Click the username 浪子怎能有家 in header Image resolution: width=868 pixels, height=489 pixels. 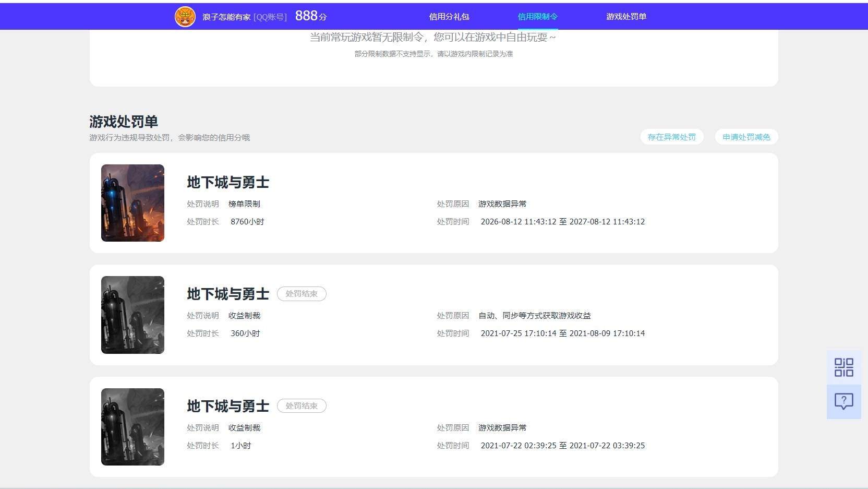click(x=226, y=17)
